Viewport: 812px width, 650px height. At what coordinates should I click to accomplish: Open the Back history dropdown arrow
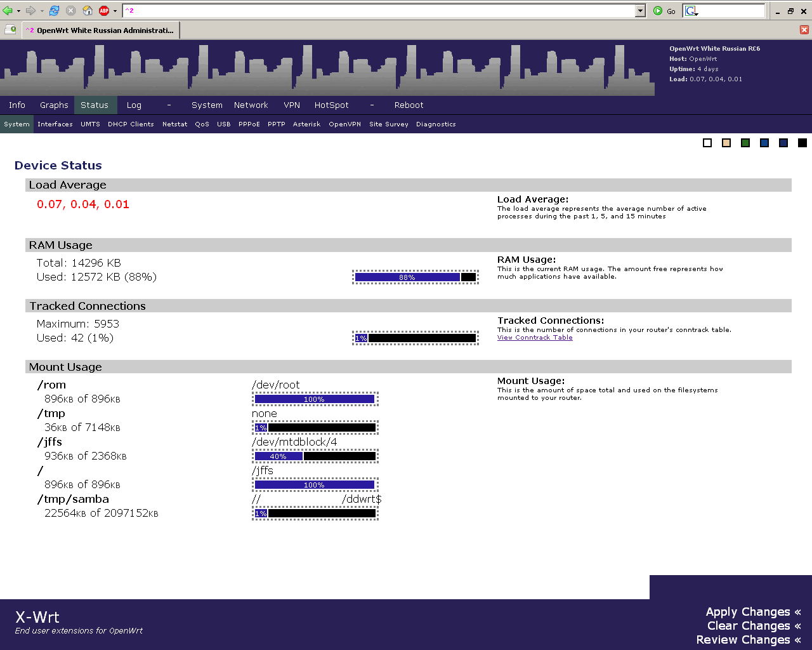pos(18,11)
